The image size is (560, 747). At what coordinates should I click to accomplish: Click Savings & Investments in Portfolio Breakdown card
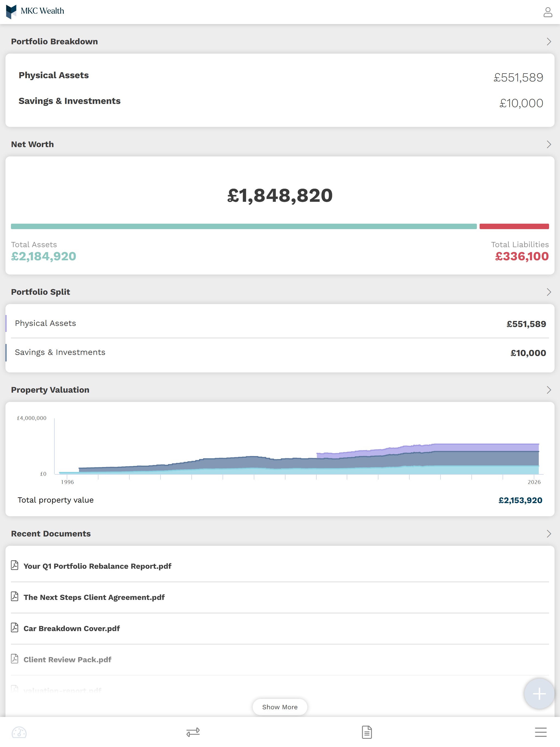[69, 101]
